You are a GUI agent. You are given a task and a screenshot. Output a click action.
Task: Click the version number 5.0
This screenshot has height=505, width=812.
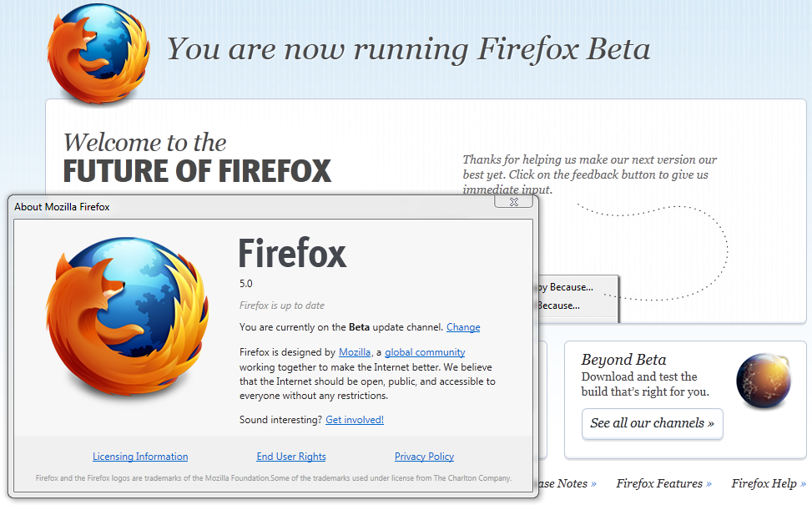coord(245,283)
